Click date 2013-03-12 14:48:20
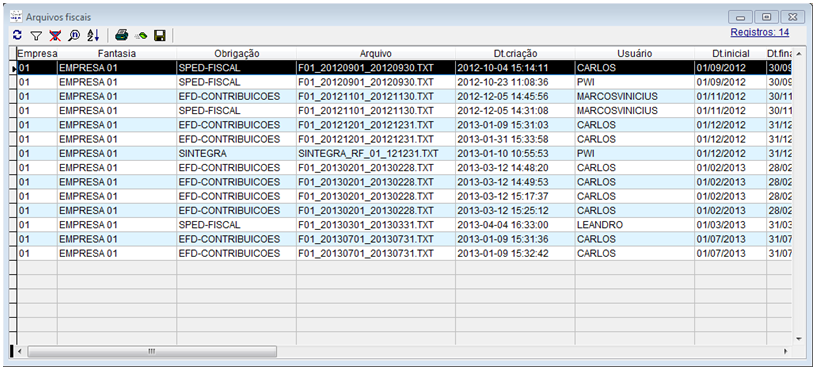815x370 pixels. point(515,168)
